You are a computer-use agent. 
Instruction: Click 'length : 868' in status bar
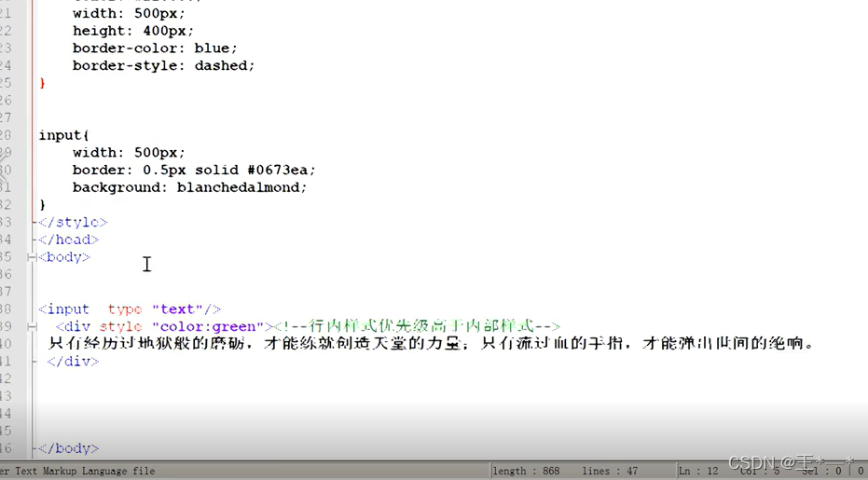pos(526,471)
